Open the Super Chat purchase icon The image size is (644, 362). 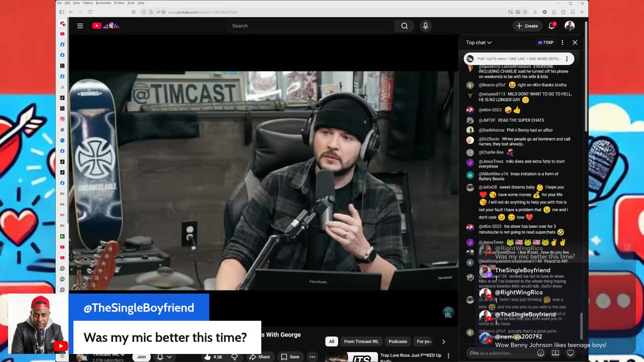click(555, 353)
